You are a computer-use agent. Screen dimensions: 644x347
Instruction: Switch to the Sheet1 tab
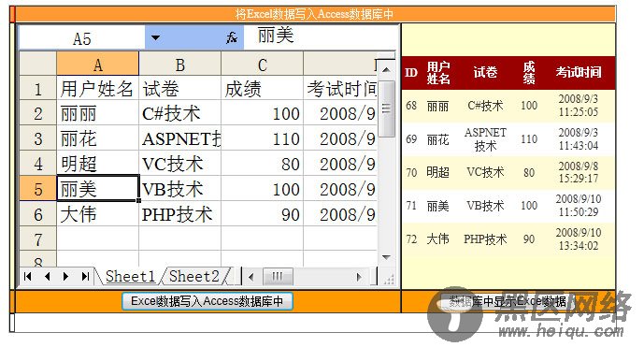pos(130,276)
